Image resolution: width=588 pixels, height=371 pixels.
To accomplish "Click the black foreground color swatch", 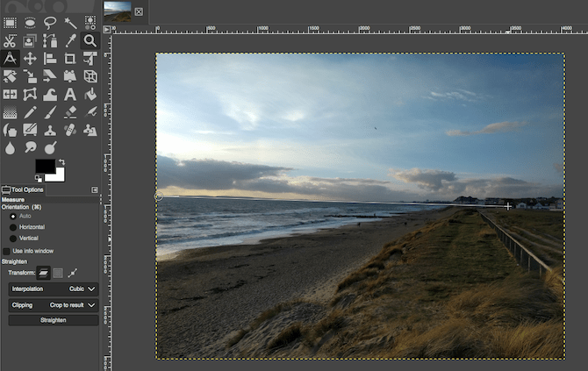I will click(x=45, y=166).
